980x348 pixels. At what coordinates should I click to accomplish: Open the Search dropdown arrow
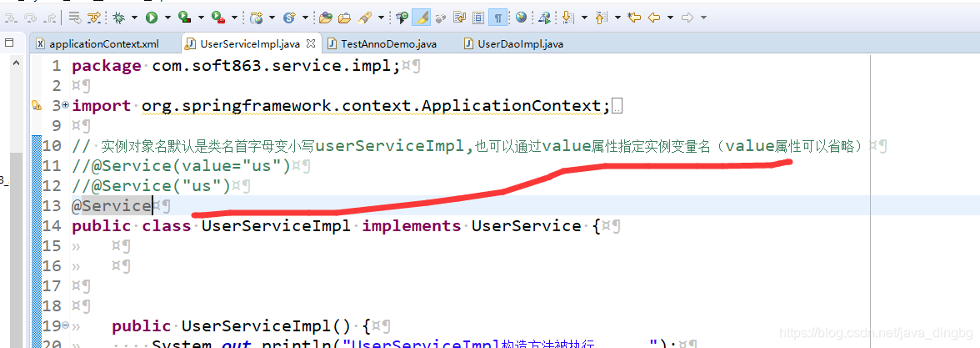pyautogui.click(x=381, y=18)
